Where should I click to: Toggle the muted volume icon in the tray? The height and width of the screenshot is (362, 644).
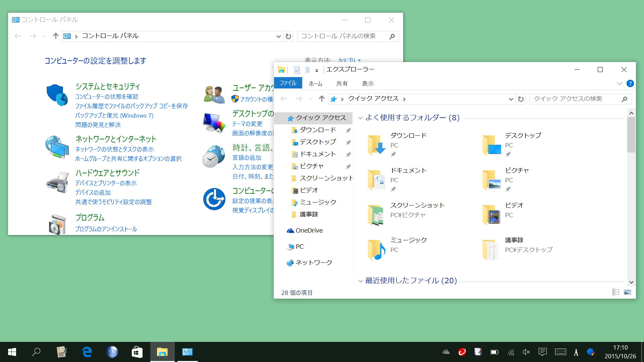coord(526,352)
